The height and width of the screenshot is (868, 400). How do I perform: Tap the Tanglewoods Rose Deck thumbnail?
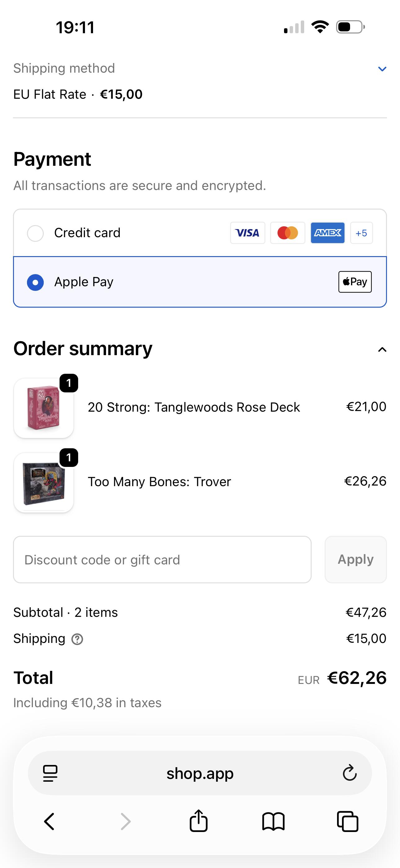[x=44, y=408]
